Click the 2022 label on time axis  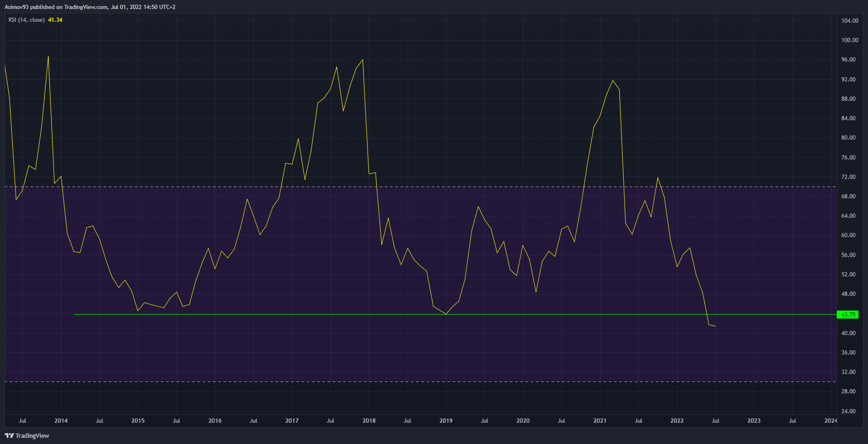pos(677,421)
